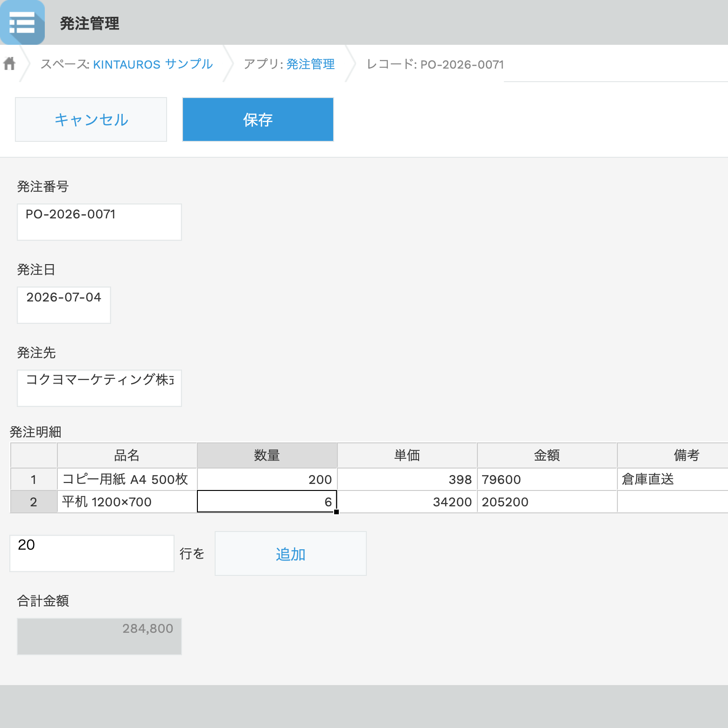This screenshot has width=728, height=728.
Task: Click the レコード: PO-2026-0071 breadcrumb text
Action: coord(435,64)
